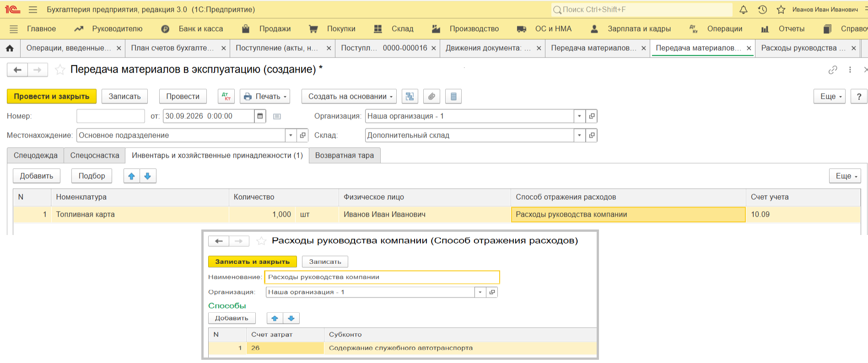This screenshot has height=363, width=868.
Task: Click the Провести и закрыть button
Action: tap(52, 96)
